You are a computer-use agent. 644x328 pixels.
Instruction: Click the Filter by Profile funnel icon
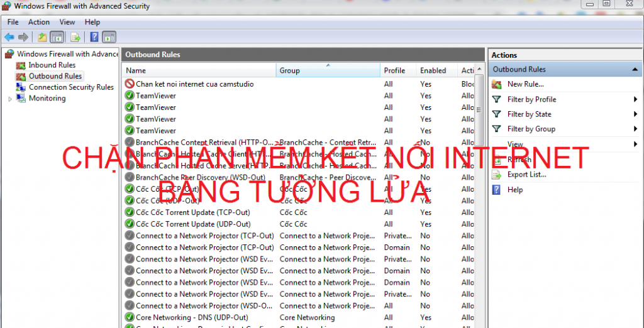(497, 99)
